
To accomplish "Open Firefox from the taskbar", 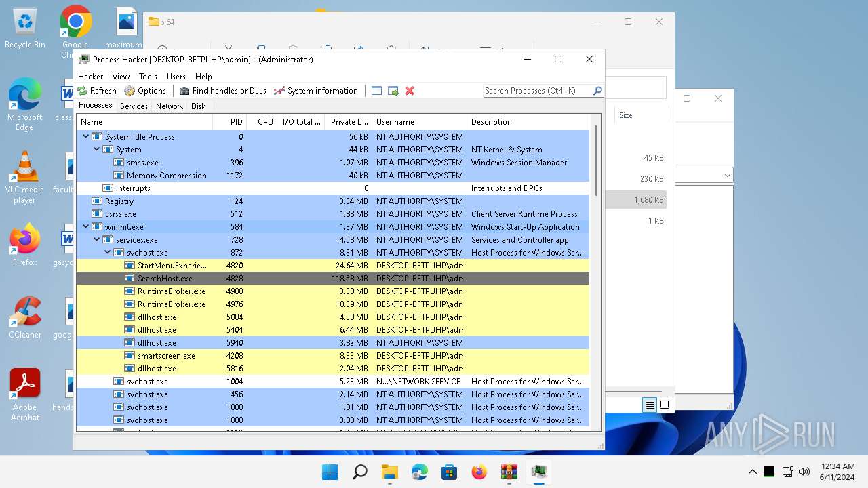I will [x=479, y=472].
